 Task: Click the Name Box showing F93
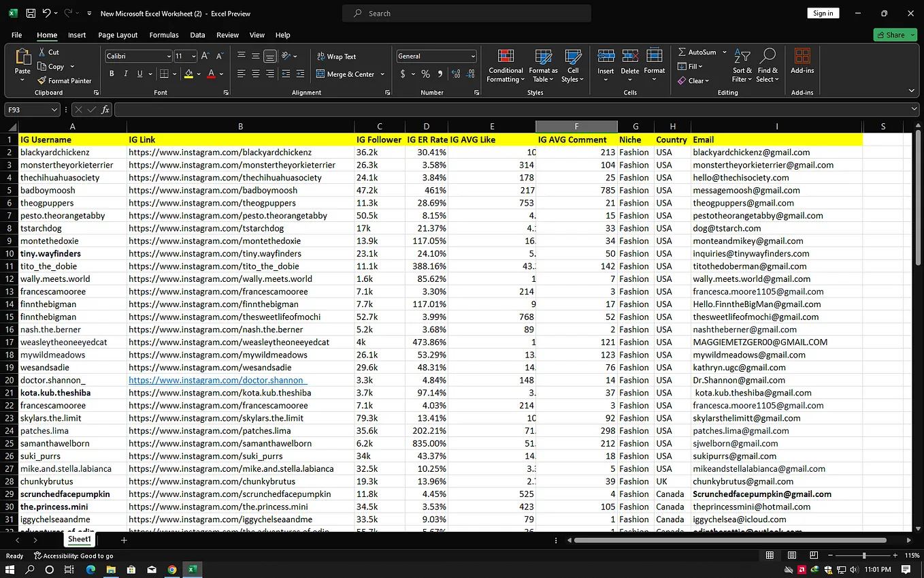pos(33,110)
